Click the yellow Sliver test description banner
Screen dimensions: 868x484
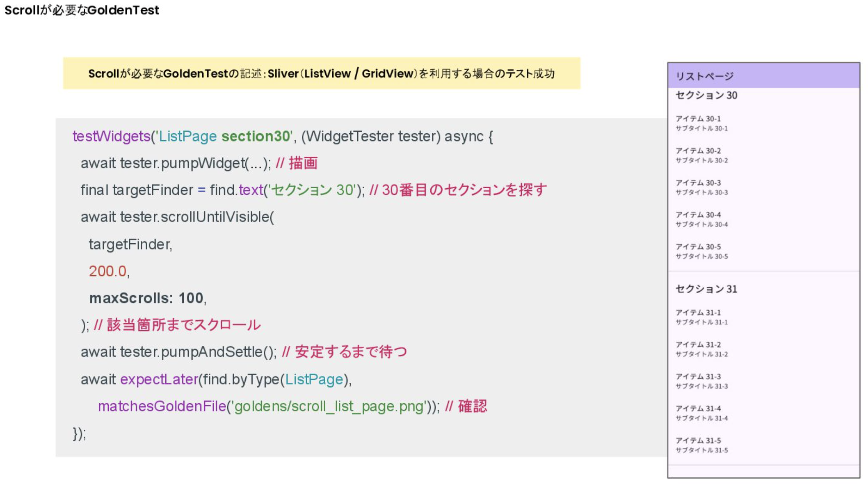pos(321,74)
